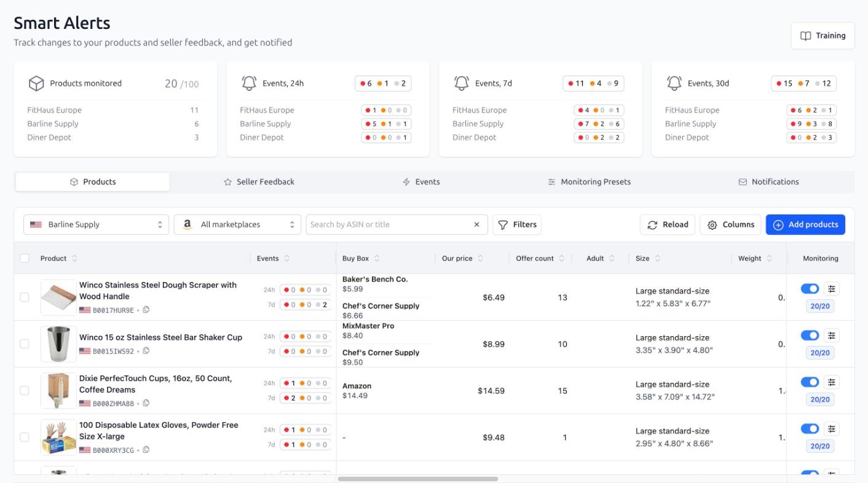This screenshot has height=483, width=868.
Task: Open the Columns settings
Action: (x=731, y=225)
